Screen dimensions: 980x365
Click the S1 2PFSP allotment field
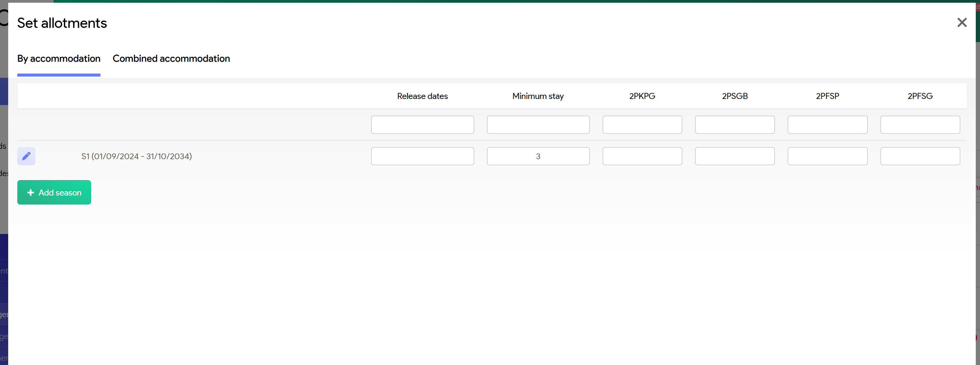point(827,156)
